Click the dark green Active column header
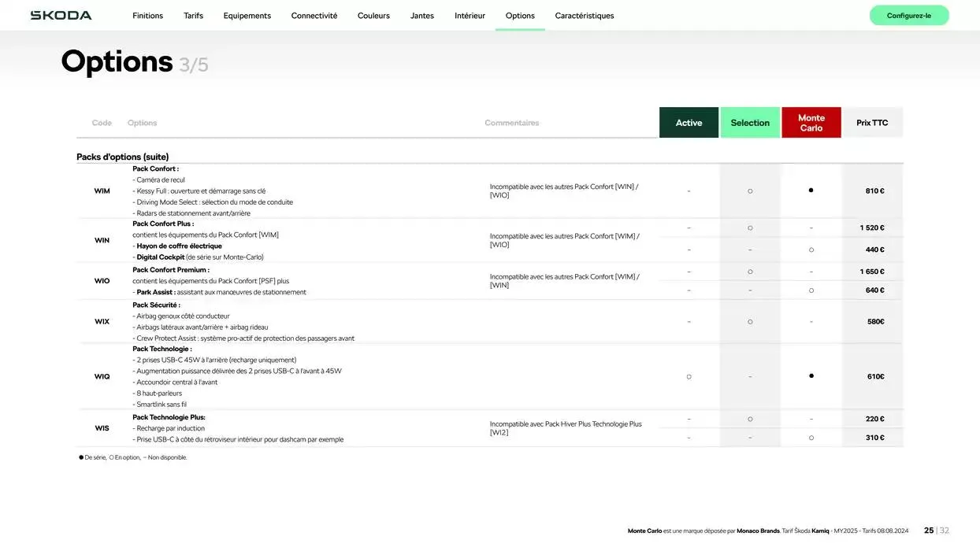 click(689, 123)
